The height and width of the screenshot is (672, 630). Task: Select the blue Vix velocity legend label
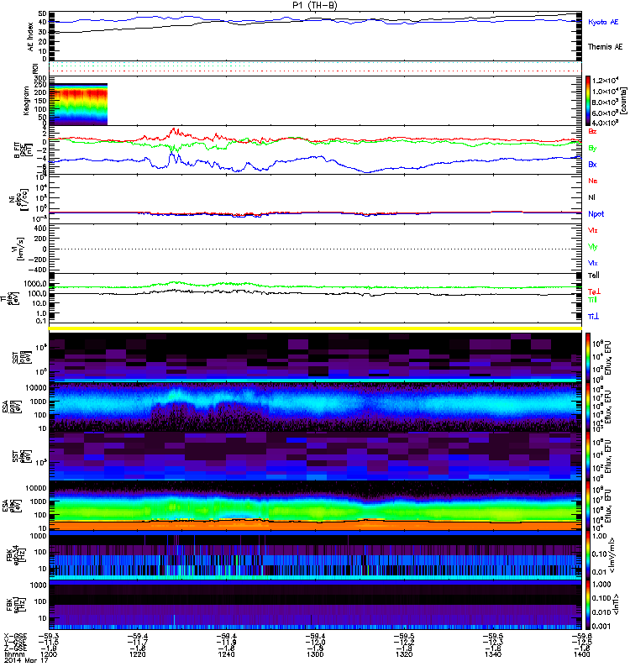pos(592,262)
